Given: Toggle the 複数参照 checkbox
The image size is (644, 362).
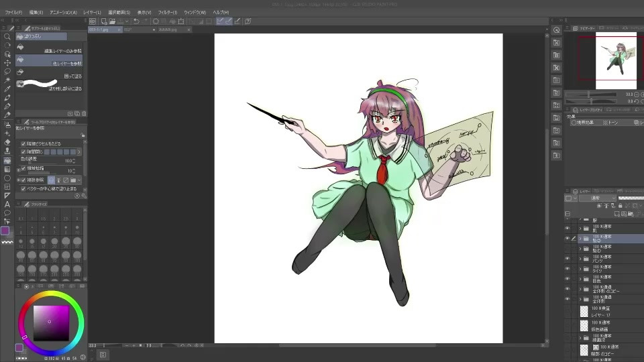Looking at the screenshot, I should [x=23, y=180].
